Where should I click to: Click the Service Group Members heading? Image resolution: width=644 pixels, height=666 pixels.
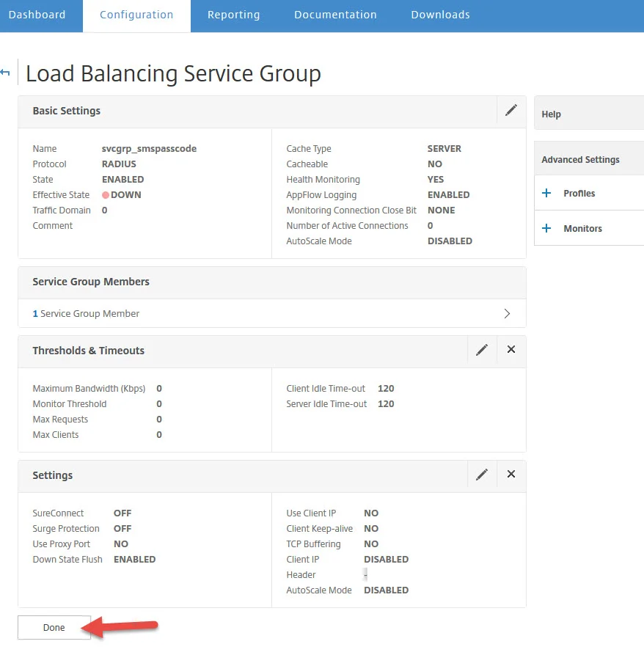point(91,282)
